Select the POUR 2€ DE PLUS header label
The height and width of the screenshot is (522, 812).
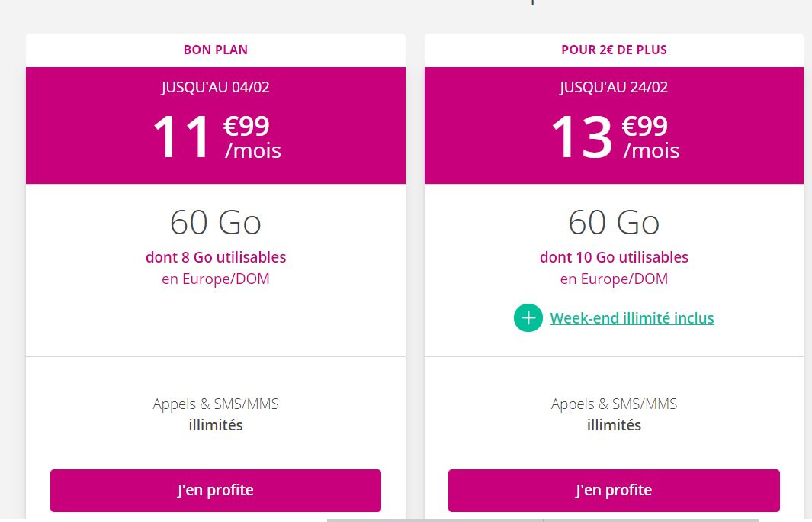point(614,50)
